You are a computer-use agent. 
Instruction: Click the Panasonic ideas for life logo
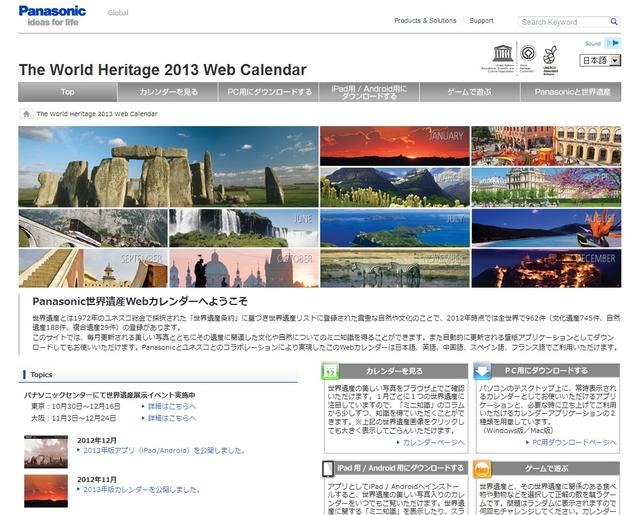click(52, 16)
